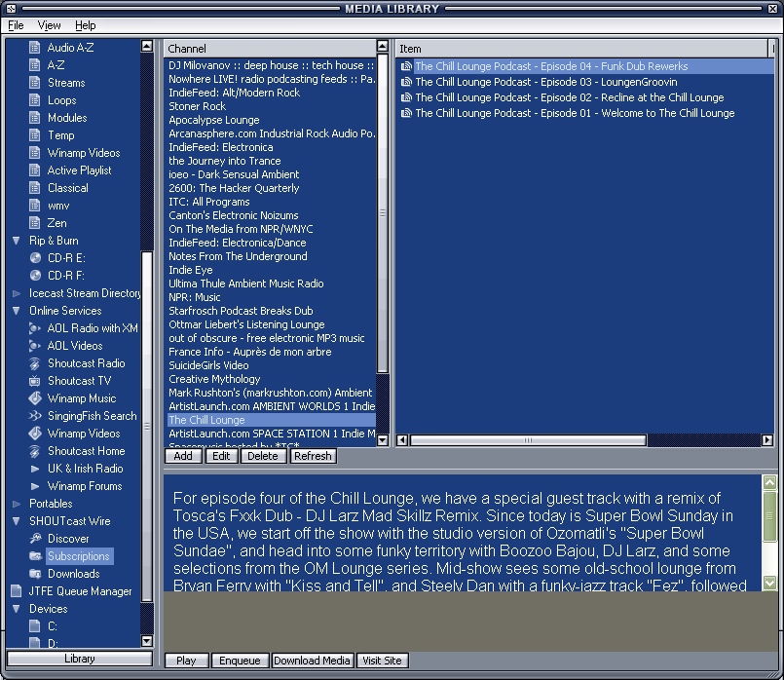Click the Winamp Forums icon
The image size is (784, 680).
pos(34,486)
